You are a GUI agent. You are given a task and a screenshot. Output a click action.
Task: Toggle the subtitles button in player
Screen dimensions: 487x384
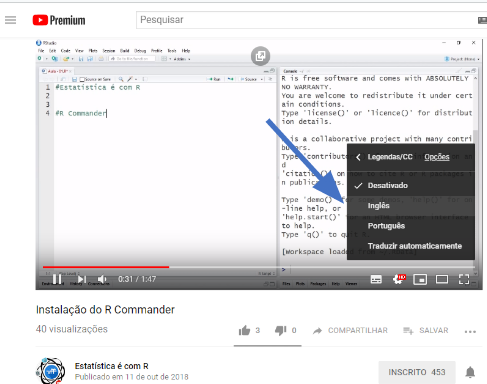pos(376,279)
